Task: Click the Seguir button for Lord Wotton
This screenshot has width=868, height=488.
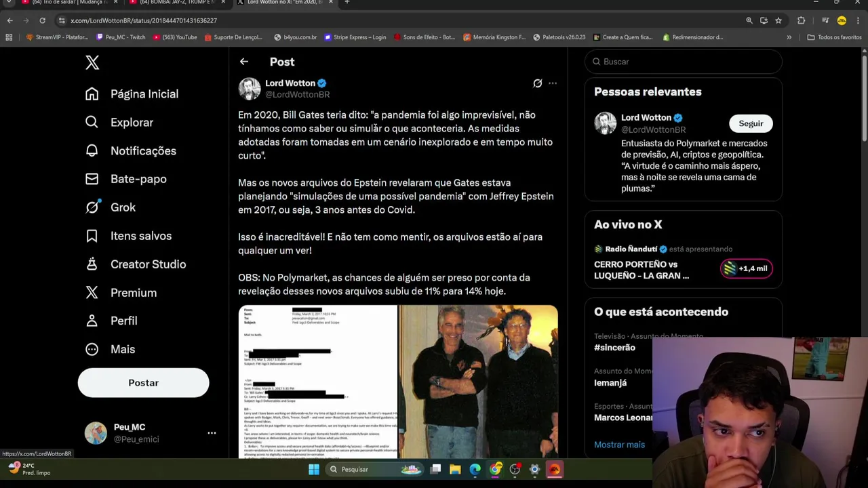Action: click(751, 123)
